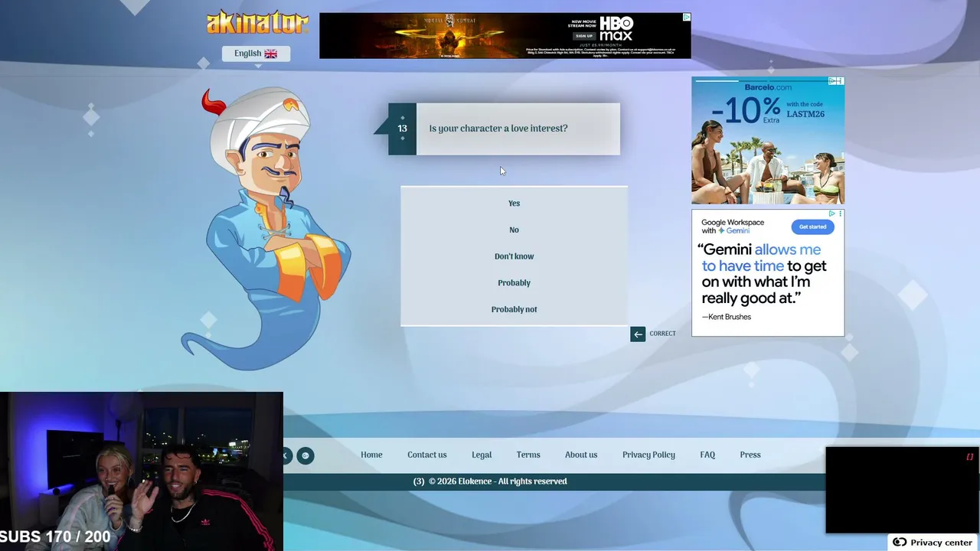This screenshot has width=980, height=551.
Task: Click the CORRECT label to undo answer
Action: point(662,334)
